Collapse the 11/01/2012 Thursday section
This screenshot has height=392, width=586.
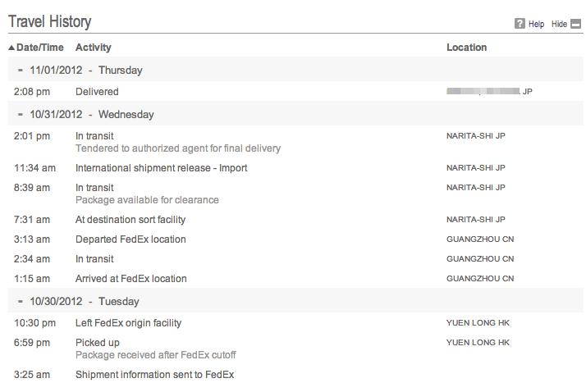(20, 71)
